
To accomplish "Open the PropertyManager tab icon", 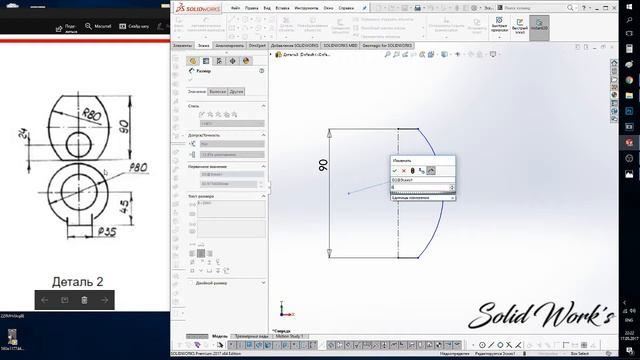I will coord(206,61).
